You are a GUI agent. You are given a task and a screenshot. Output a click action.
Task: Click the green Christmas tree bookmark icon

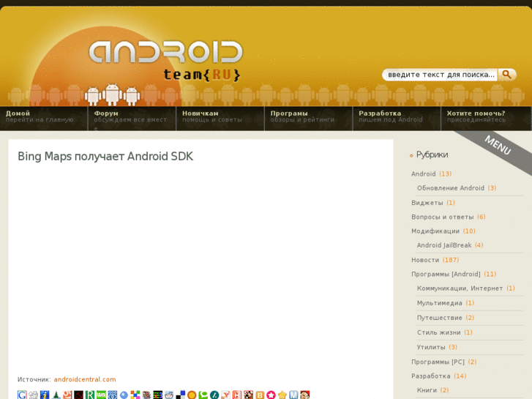coord(56,395)
